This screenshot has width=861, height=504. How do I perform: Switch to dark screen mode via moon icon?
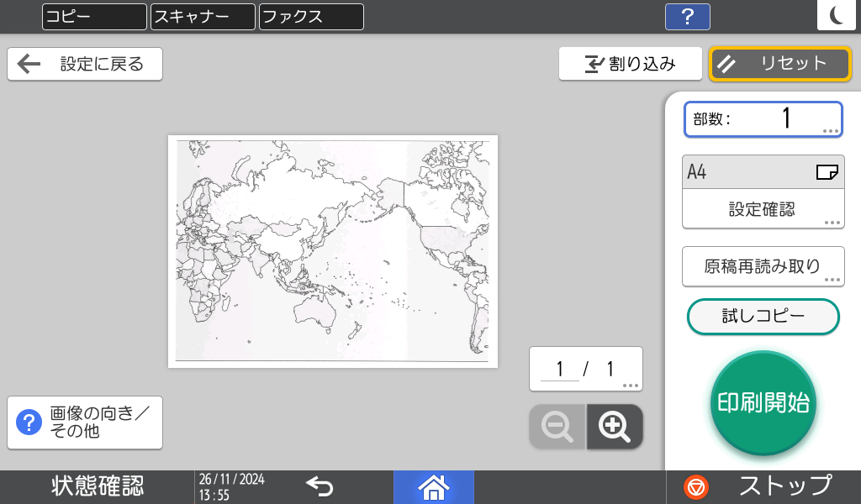click(837, 17)
